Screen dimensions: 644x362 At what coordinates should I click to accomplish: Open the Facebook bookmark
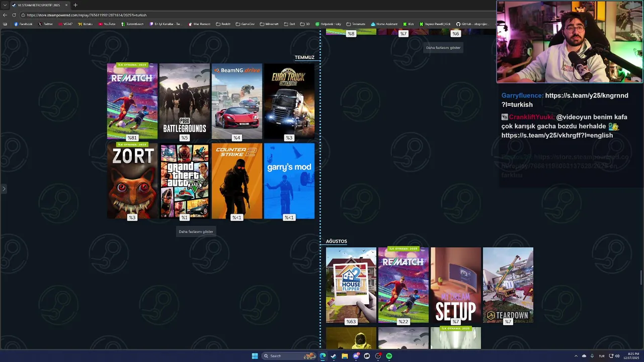23,24
